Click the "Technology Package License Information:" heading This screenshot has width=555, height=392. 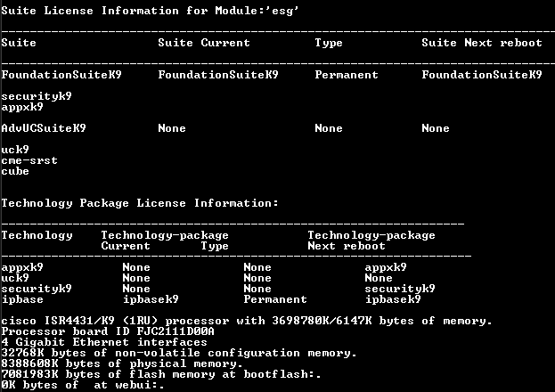click(140, 203)
